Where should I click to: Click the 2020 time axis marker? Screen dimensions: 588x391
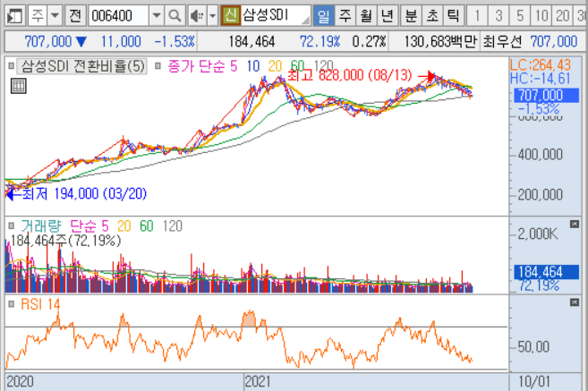[x=21, y=382]
